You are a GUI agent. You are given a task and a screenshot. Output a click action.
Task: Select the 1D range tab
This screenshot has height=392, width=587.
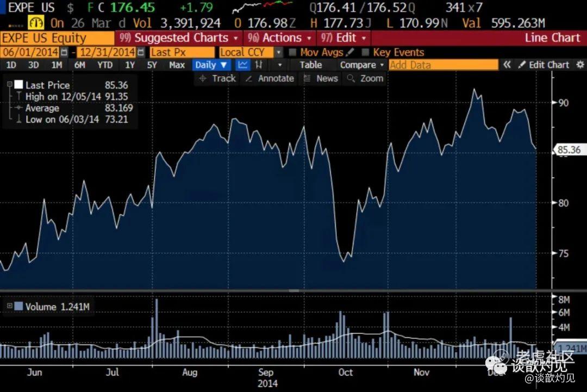click(x=11, y=65)
